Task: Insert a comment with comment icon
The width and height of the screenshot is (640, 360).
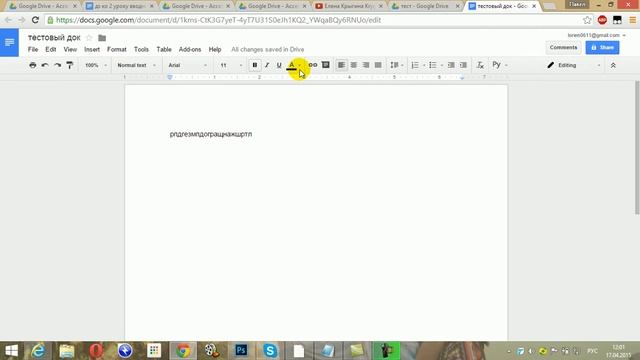Action: tap(326, 65)
